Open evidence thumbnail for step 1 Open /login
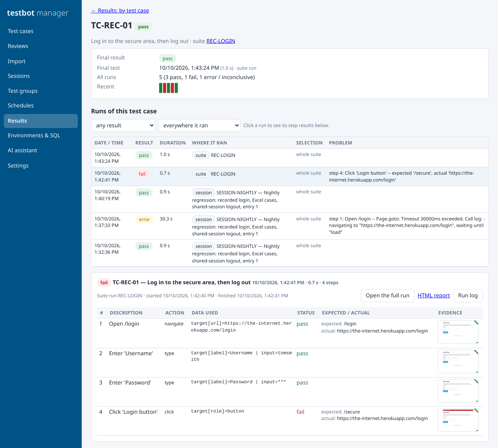The image size is (498, 448). (458, 332)
